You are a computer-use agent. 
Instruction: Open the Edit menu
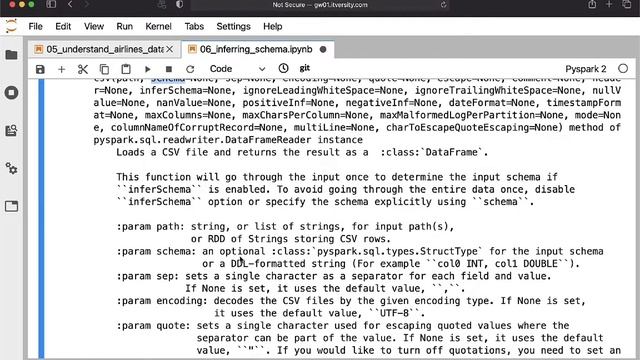[63, 27]
